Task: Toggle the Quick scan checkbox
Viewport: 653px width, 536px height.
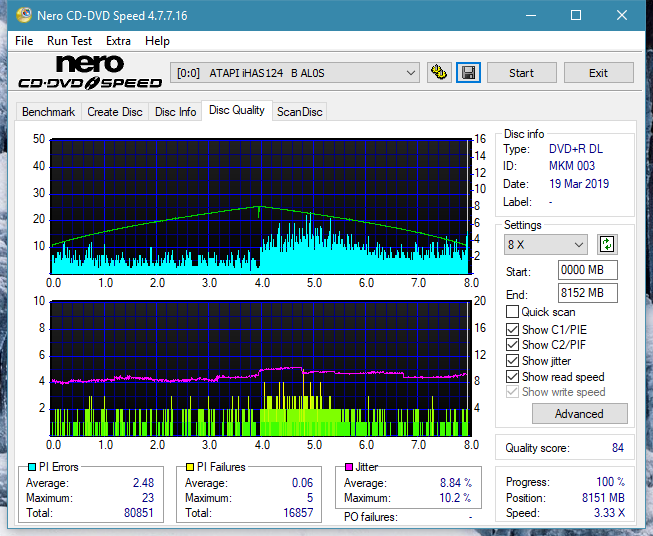Action: (x=512, y=312)
